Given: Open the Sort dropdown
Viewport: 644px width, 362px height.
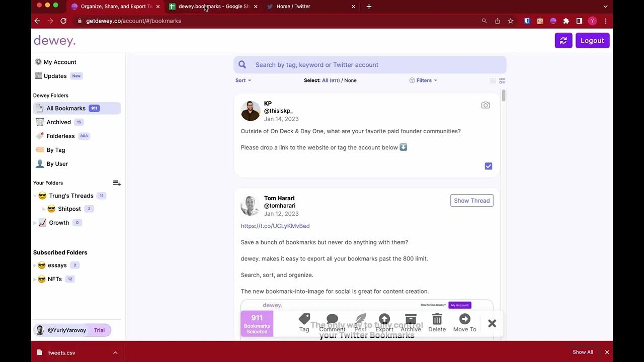Looking at the screenshot, I should coord(243,80).
